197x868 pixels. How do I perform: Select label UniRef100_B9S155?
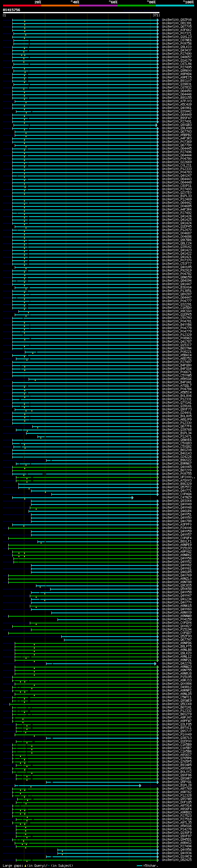[x=177, y=98]
